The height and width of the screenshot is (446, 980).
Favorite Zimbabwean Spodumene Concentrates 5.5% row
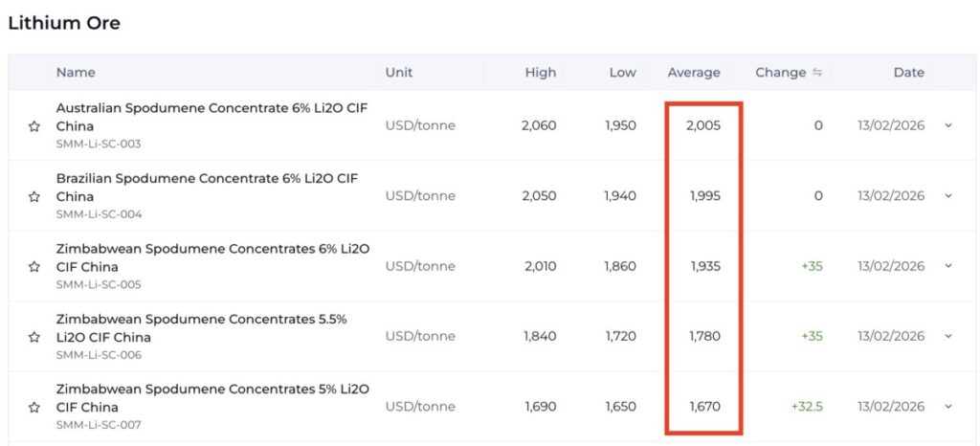tap(34, 337)
